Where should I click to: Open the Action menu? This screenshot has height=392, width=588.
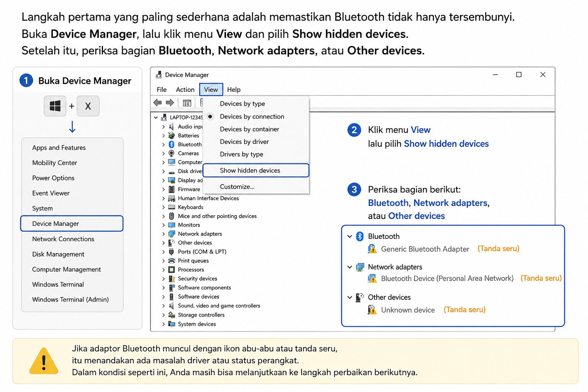[x=185, y=90]
